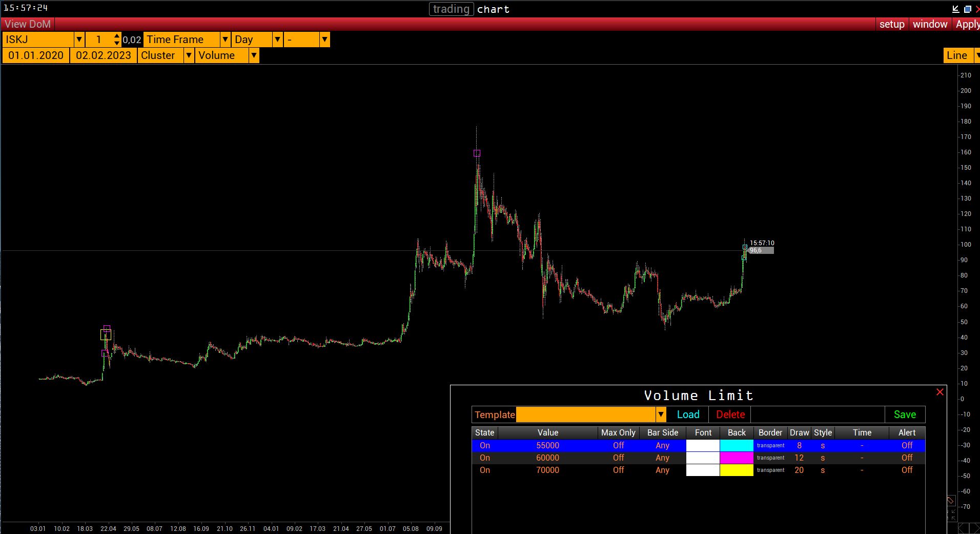Viewport: 980px width, 534px height.
Task: Click the yellow volume marker square on chart
Action: click(106, 335)
